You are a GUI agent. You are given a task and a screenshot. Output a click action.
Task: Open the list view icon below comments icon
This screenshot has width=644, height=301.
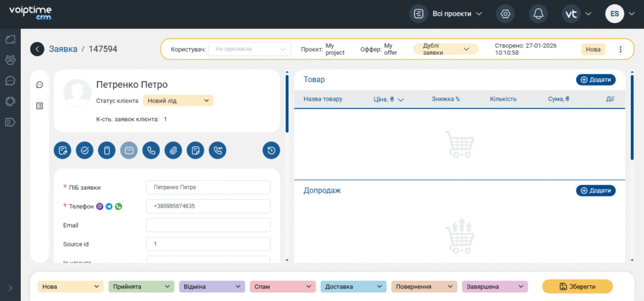[x=40, y=106]
